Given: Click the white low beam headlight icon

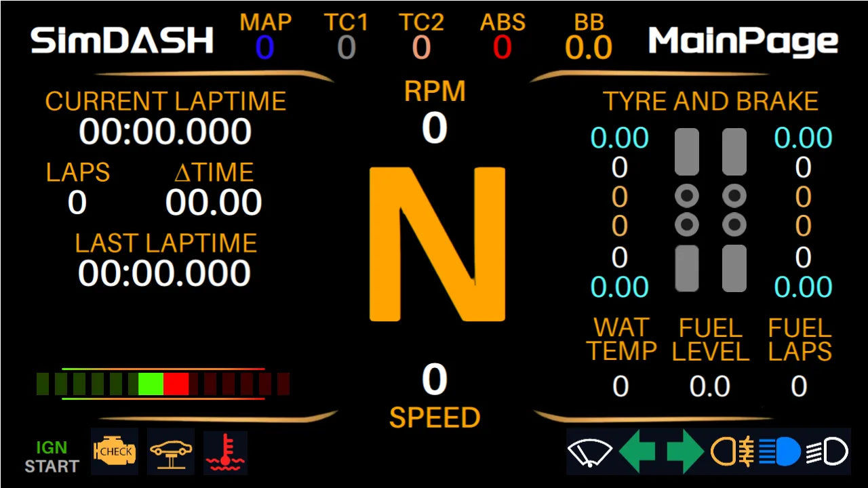Looking at the screenshot, I should tap(826, 451).
